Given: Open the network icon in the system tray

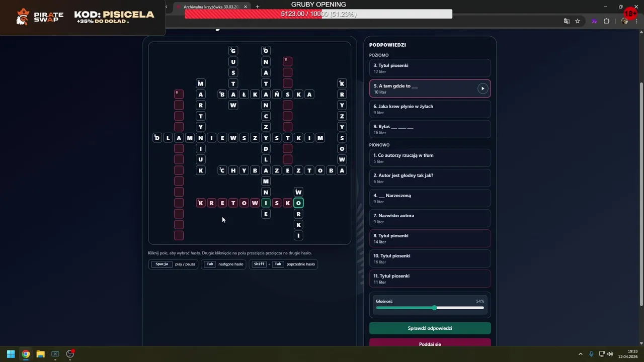Looking at the screenshot, I should (602, 354).
